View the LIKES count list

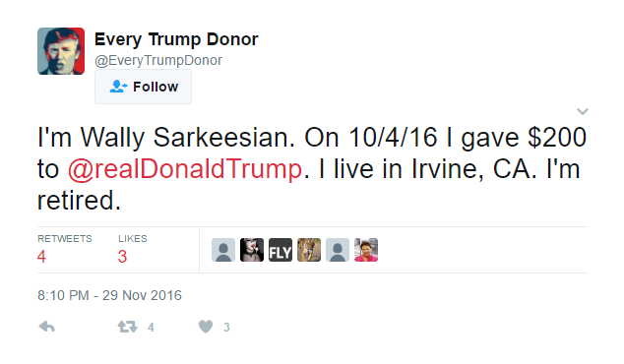click(133, 249)
